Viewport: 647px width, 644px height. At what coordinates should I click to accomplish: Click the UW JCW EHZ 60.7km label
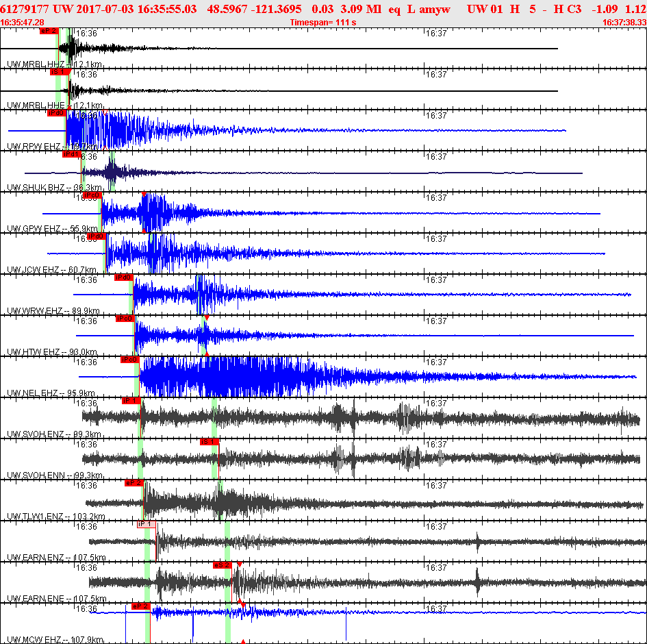[x=52, y=270]
